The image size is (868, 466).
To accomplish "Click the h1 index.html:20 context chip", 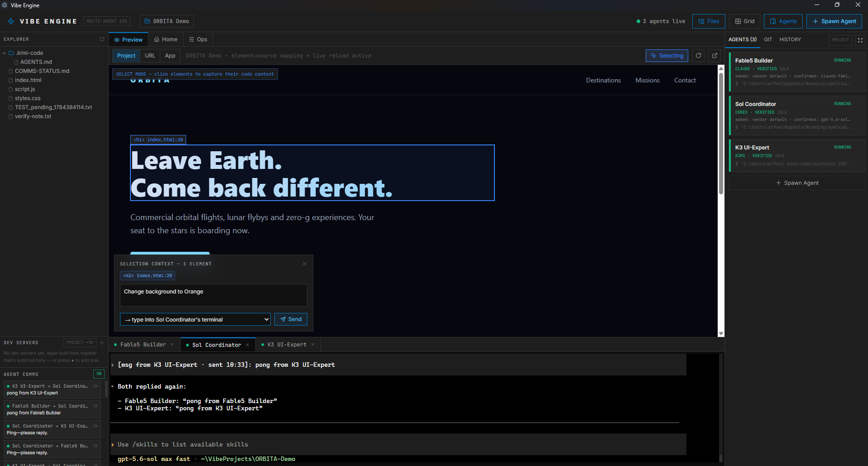I will tap(148, 275).
